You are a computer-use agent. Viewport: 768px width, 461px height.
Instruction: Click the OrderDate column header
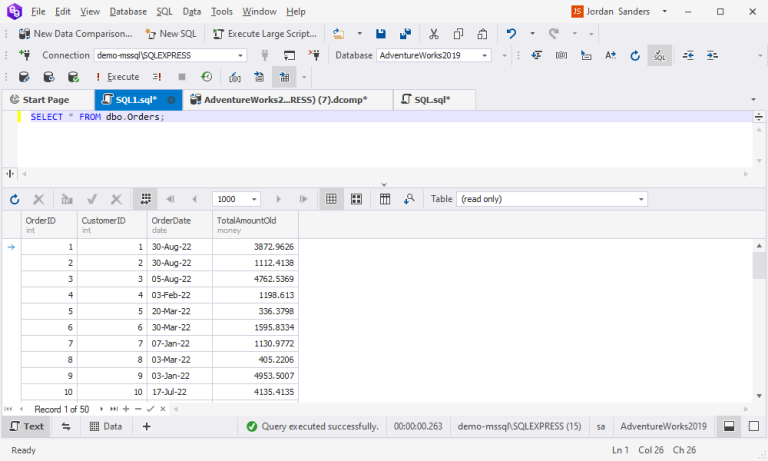coord(171,224)
